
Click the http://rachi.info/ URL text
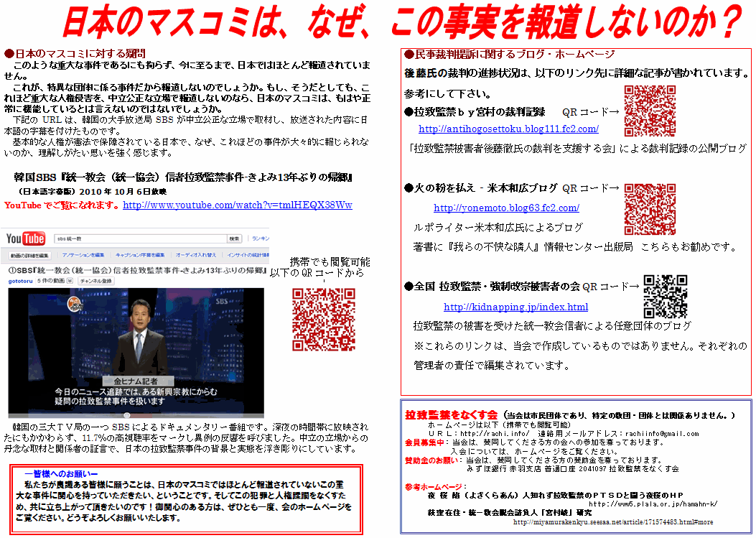pos(495,434)
